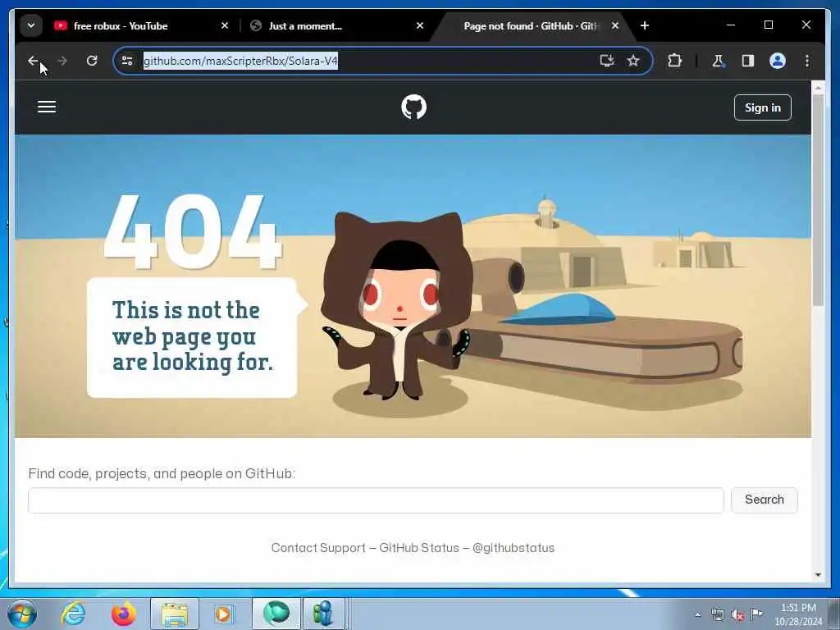Open the GitHub Status link

point(419,548)
